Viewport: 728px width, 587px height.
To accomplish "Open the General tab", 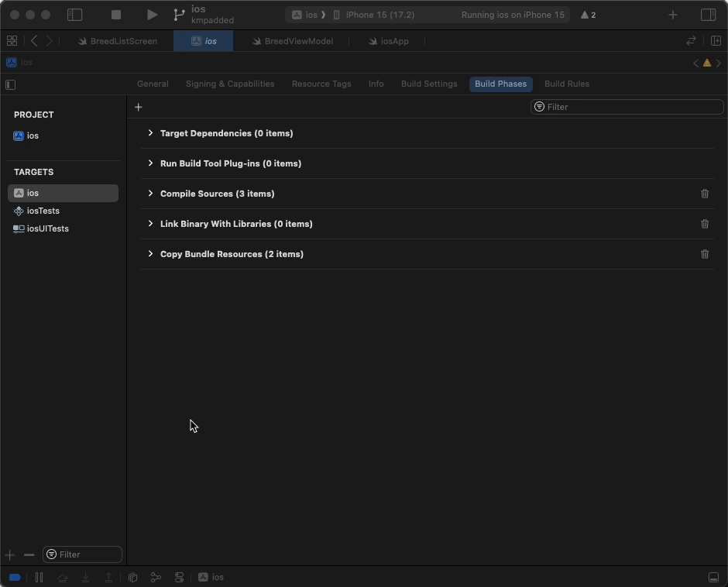I will 153,84.
